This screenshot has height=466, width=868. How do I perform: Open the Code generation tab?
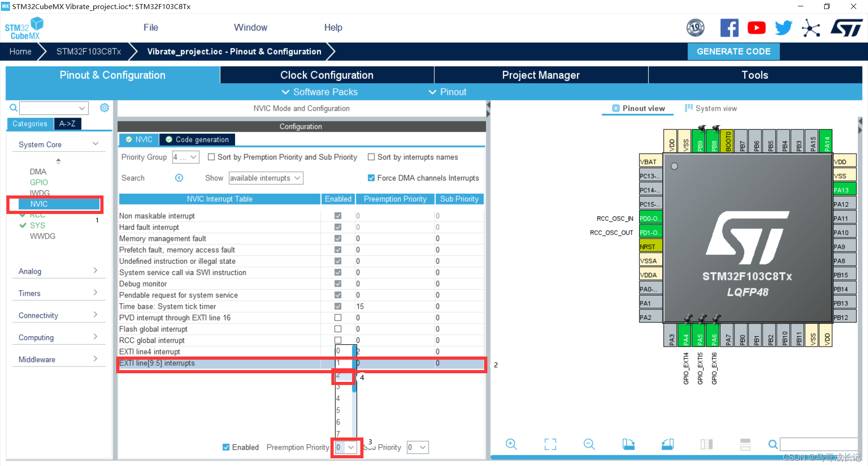197,139
